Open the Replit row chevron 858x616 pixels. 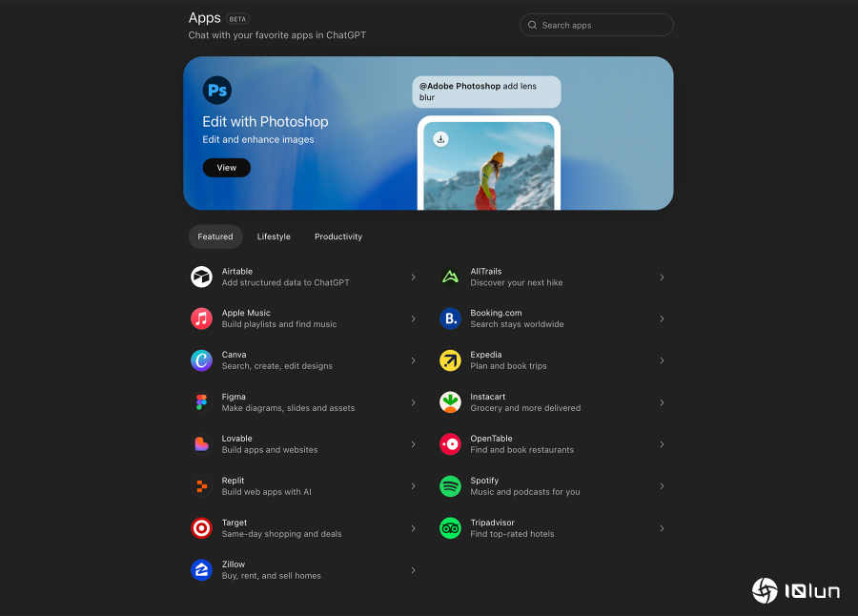413,486
